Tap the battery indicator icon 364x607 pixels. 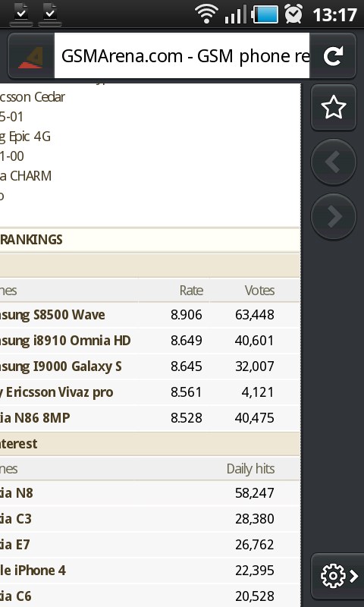point(265,14)
